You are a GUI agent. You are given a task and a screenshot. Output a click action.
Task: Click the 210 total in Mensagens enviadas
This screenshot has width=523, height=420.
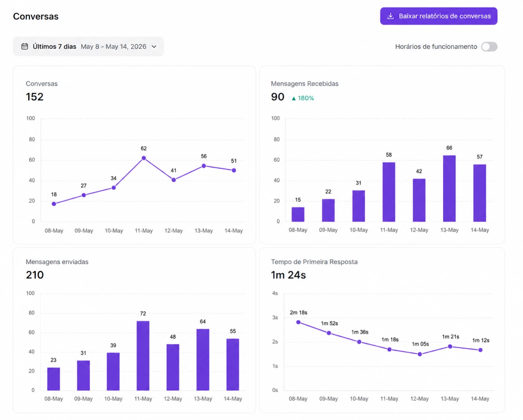[35, 275]
